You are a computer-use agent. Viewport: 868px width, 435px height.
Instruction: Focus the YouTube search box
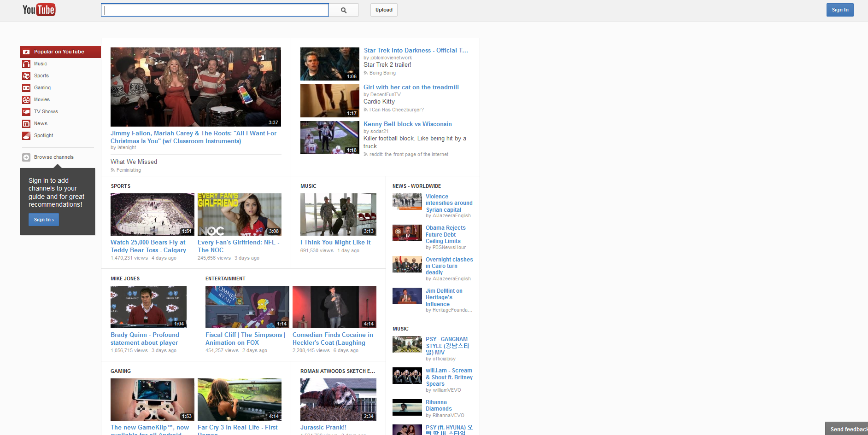click(x=215, y=10)
